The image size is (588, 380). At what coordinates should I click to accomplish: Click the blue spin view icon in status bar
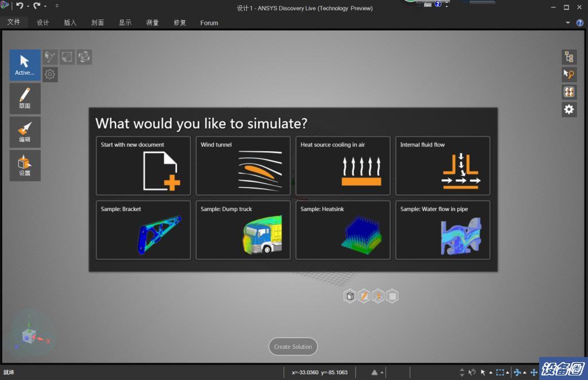[517, 372]
